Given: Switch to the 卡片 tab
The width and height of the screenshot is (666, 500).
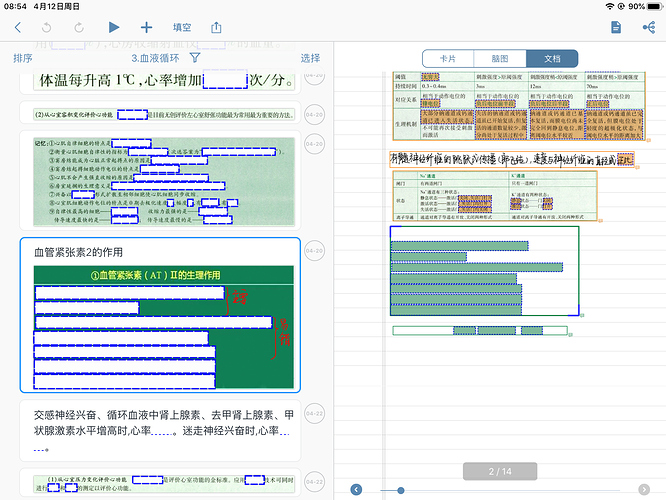Looking at the screenshot, I should point(448,59).
